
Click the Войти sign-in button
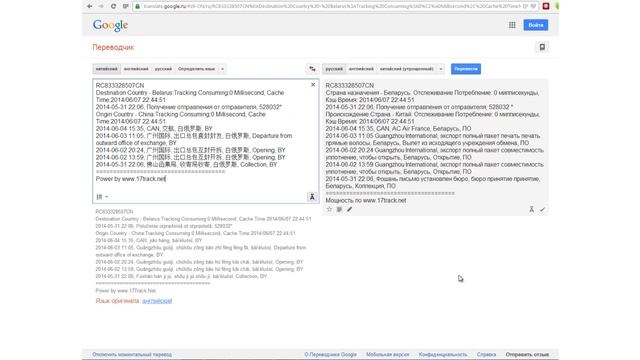click(536, 25)
